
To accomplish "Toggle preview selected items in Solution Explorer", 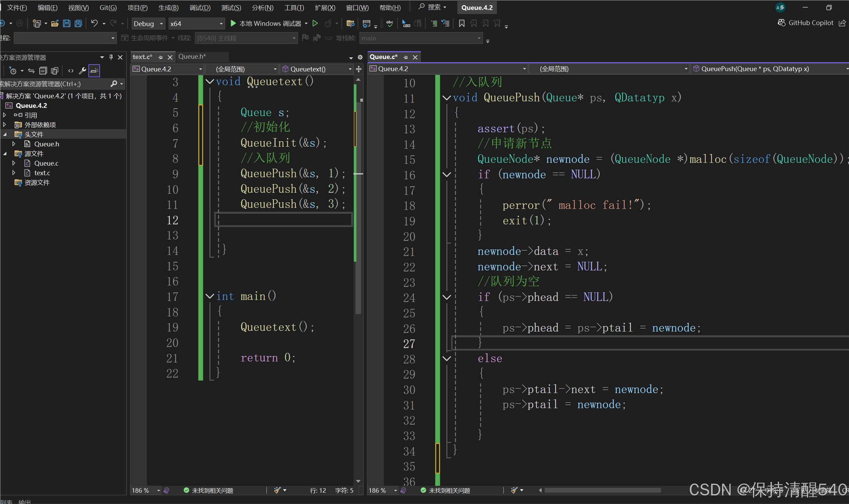I will tap(94, 71).
